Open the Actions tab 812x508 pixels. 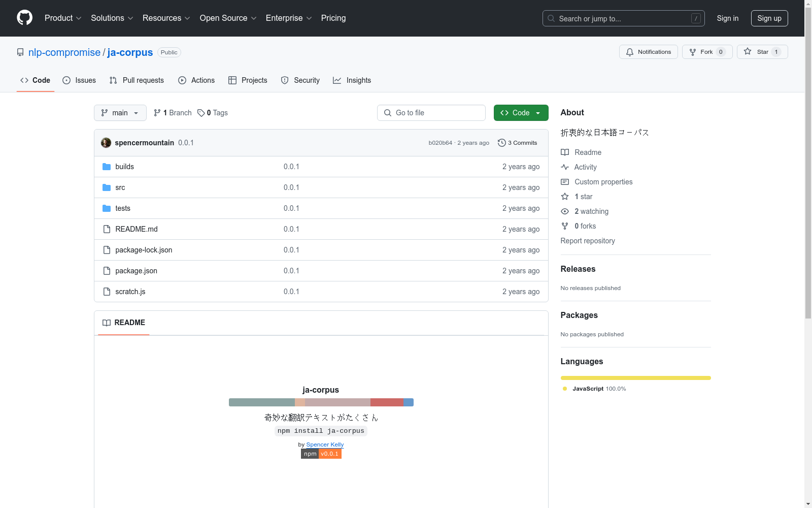pos(196,80)
